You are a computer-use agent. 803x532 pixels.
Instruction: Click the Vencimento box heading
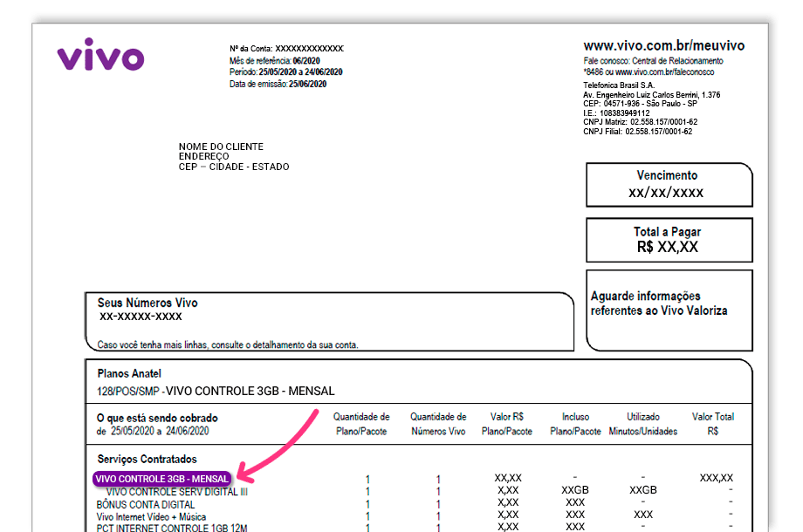[667, 175]
